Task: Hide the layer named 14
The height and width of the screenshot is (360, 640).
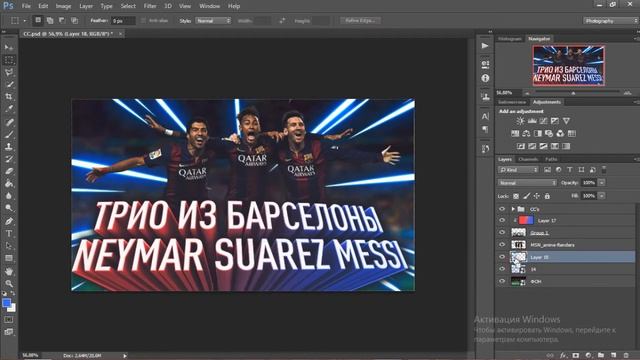Action: pos(502,269)
